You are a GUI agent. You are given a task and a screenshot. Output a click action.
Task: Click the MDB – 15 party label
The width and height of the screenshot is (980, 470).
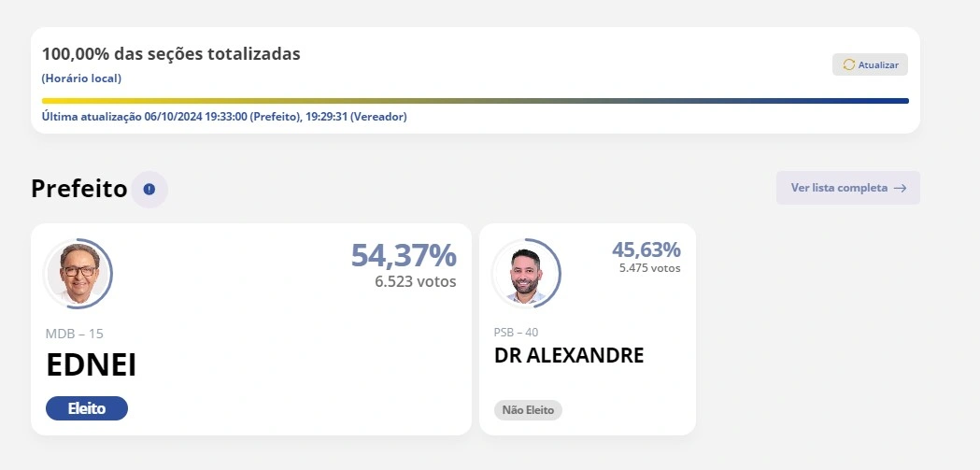(x=74, y=334)
